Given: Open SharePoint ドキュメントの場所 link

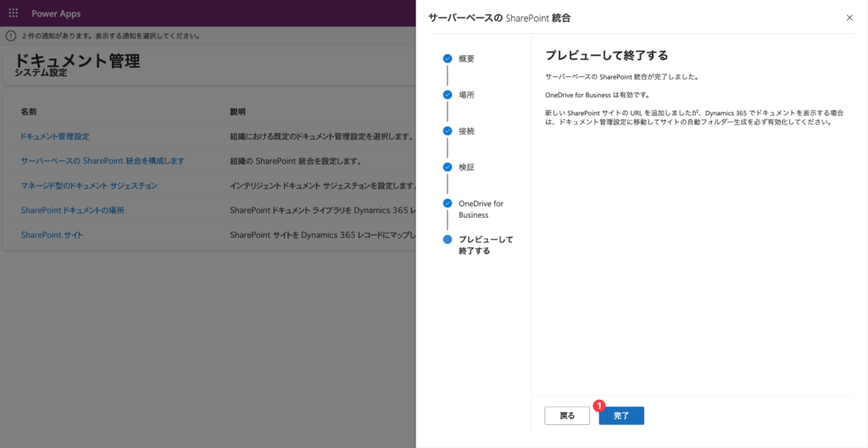Looking at the screenshot, I should point(72,210).
